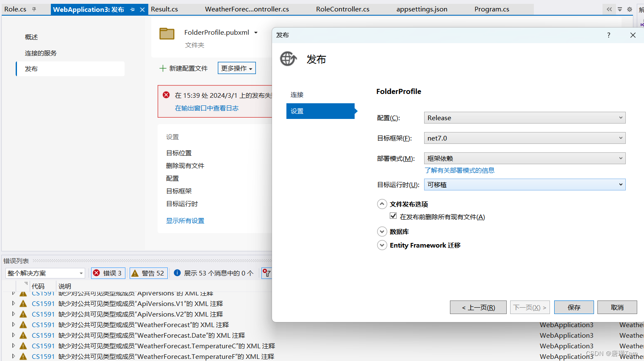Image resolution: width=644 pixels, height=361 pixels.
Task: Click the blue info messages icon in error list
Action: click(177, 273)
